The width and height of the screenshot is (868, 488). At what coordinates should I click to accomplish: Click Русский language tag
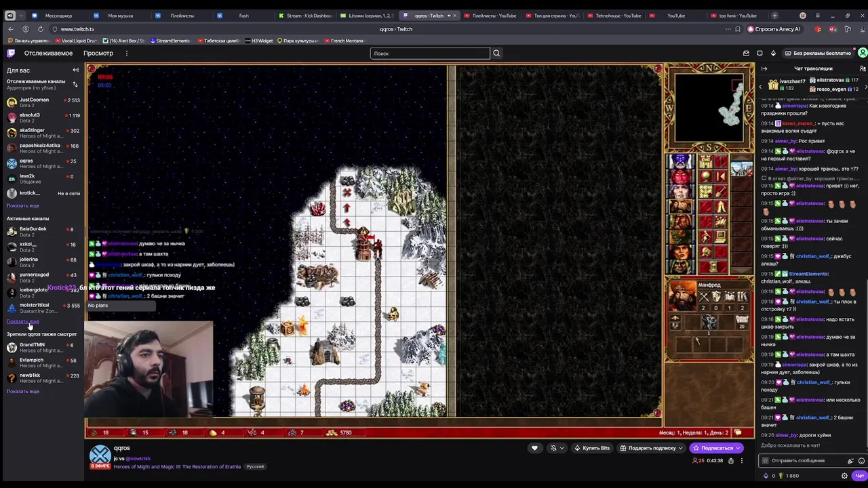[255, 467]
